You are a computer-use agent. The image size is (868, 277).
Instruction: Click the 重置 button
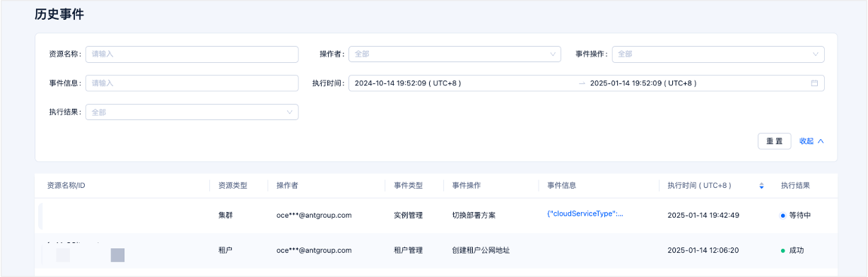click(x=775, y=141)
